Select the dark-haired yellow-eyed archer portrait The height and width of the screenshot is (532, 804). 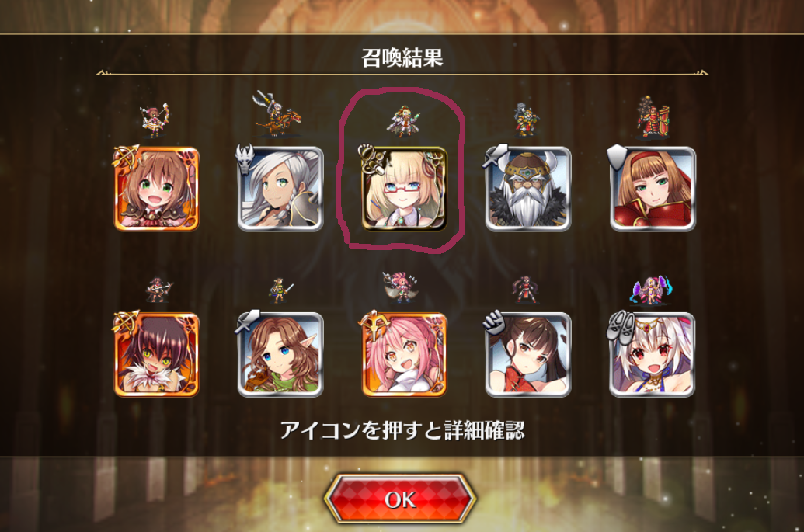point(156,355)
